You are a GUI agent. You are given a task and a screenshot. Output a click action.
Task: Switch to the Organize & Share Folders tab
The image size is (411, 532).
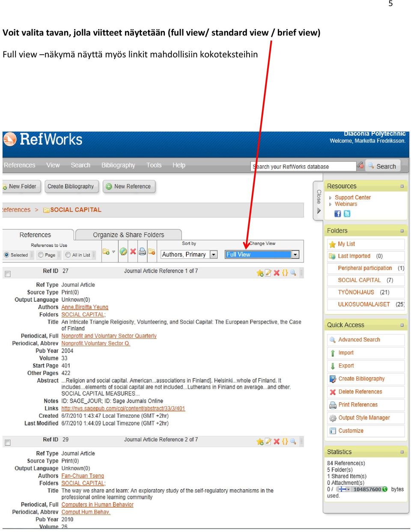point(128,235)
